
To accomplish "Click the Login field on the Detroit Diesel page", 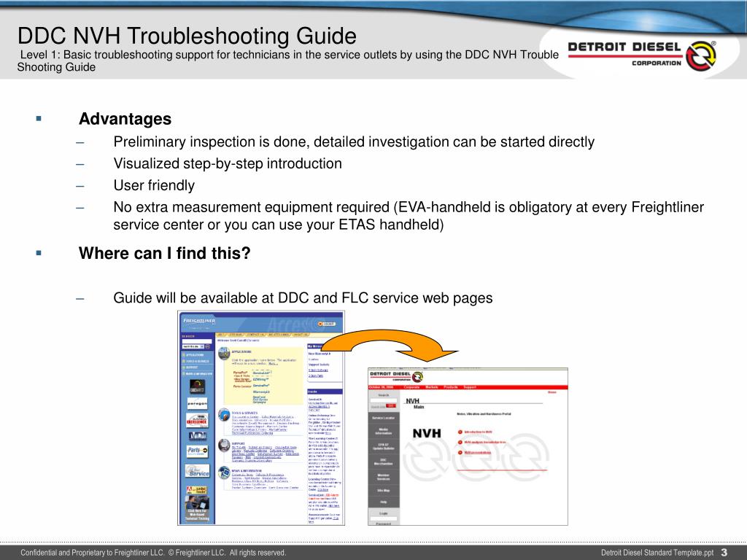I will point(384,518).
